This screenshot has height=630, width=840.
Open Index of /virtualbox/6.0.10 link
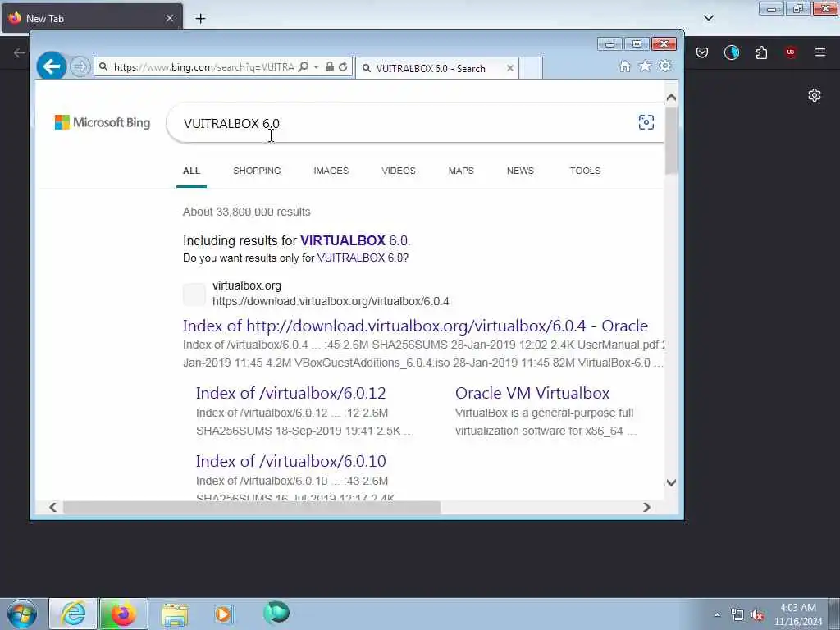[x=291, y=461]
